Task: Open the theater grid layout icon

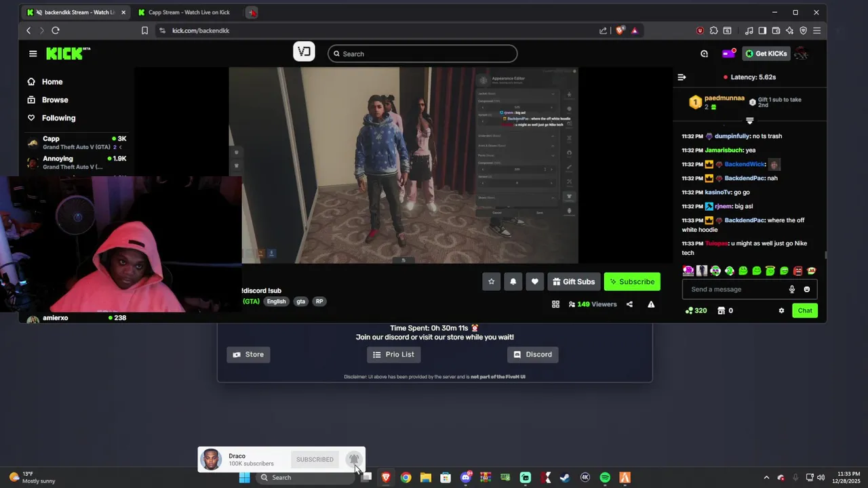Action: pos(555,304)
